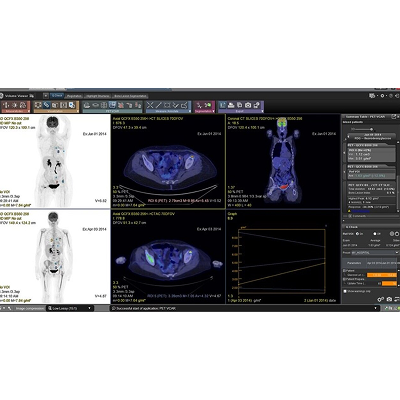Screen dimensions: 400x400
Task: Click the camera icon at the bottom of the Q.Check panel
Action: click(x=389, y=299)
